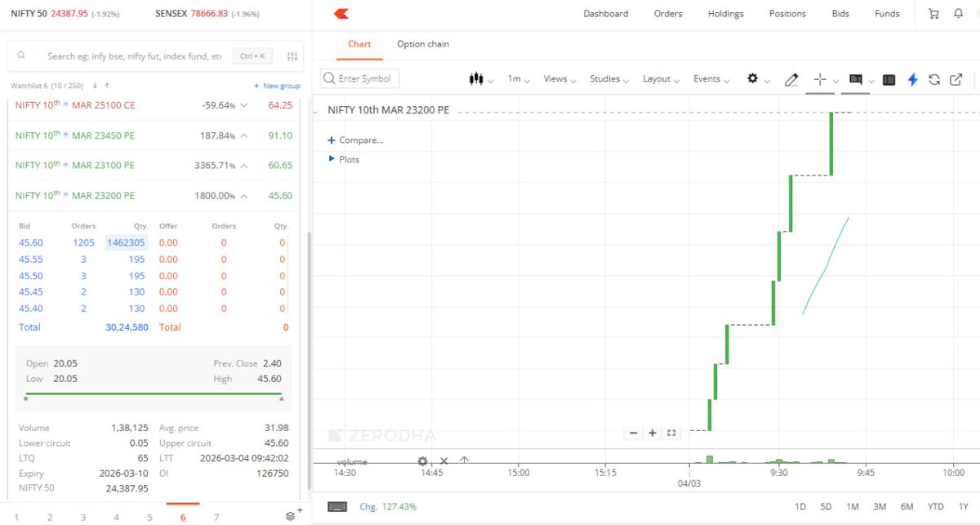
Task: Open volume study settings gear
Action: pos(423,461)
